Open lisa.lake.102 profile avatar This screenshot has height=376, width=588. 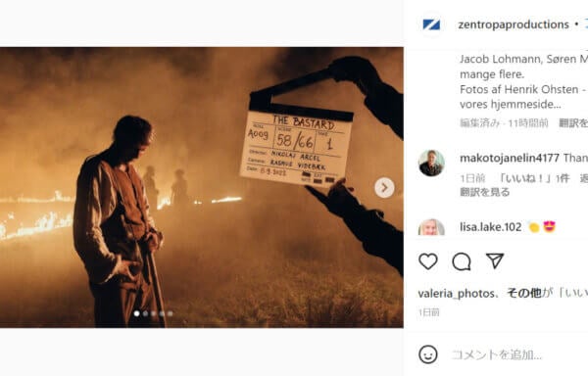coord(431,227)
